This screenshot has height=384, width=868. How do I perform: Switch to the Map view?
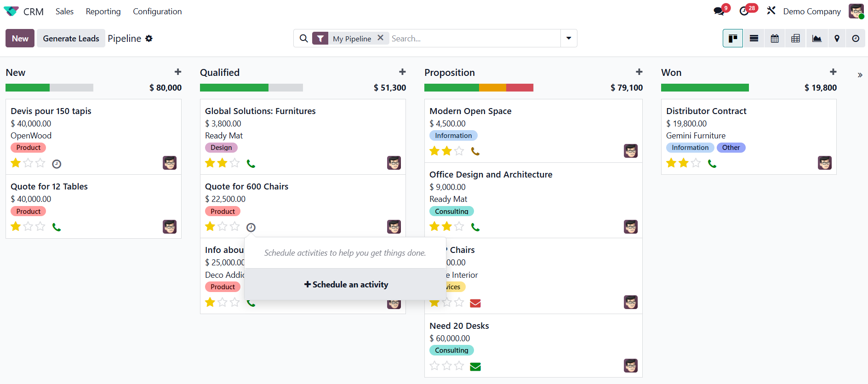coord(837,38)
